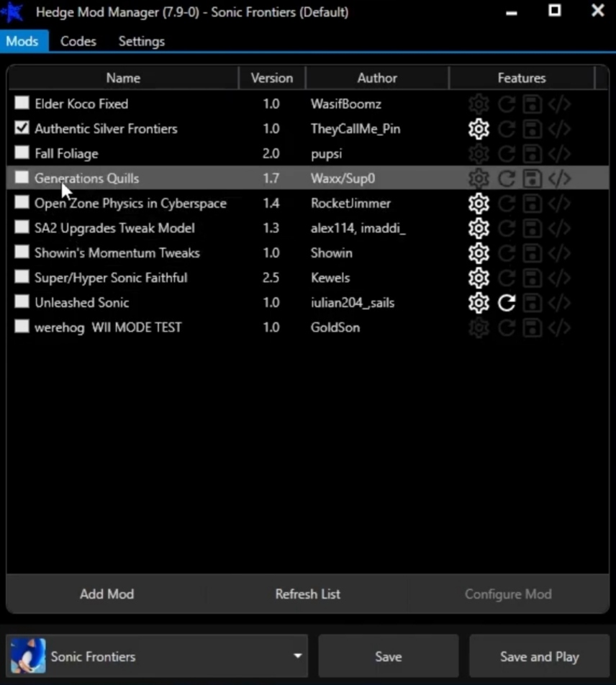Open config gear for Showin's Momentum Tweaks
This screenshot has width=616, height=685.
[x=479, y=253]
